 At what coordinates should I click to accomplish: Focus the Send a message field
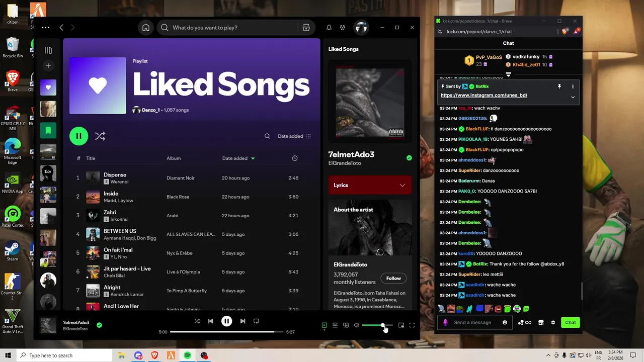pyautogui.click(x=475, y=322)
